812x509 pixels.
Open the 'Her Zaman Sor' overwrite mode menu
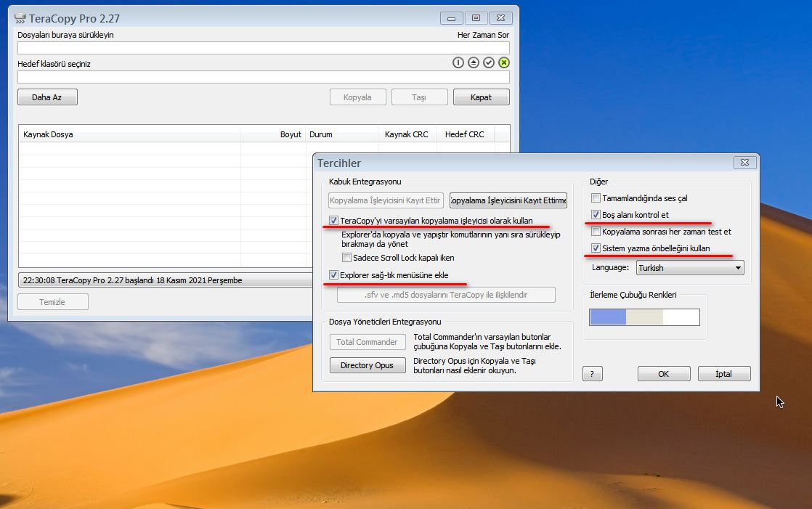pyautogui.click(x=483, y=35)
